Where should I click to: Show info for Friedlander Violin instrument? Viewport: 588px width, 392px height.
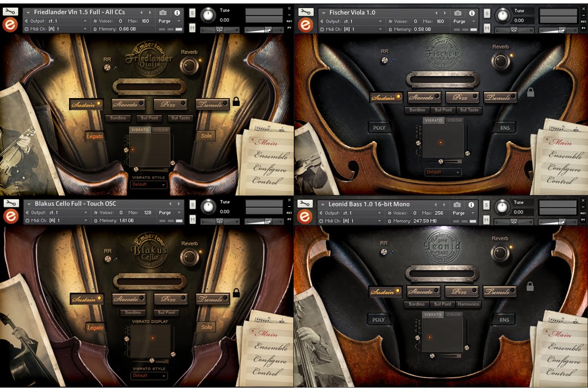[177, 12]
